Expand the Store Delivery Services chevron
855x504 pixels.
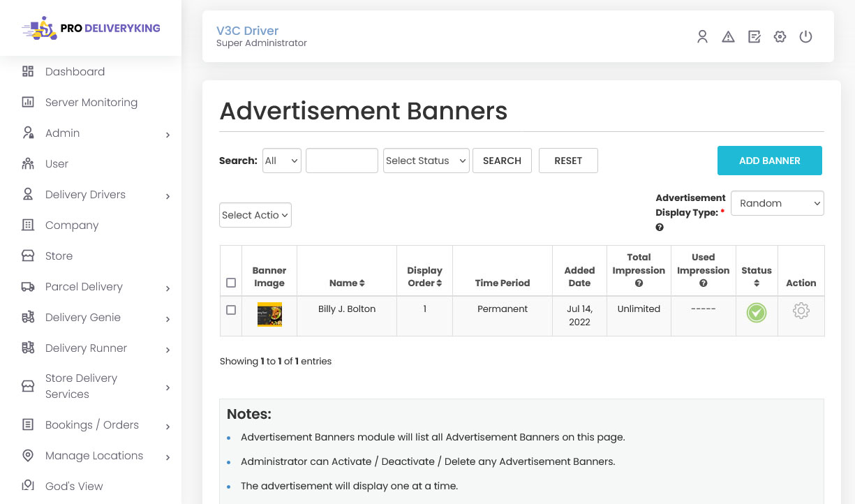[168, 387]
